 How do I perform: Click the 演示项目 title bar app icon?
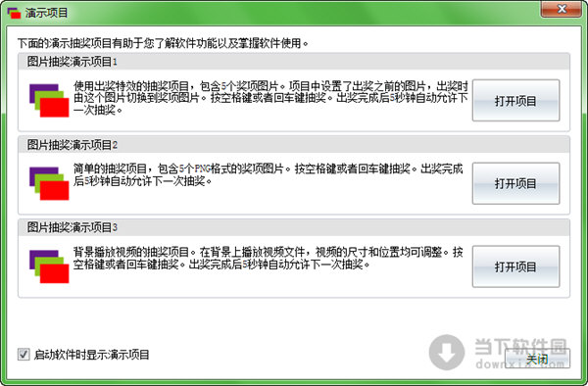(14, 13)
